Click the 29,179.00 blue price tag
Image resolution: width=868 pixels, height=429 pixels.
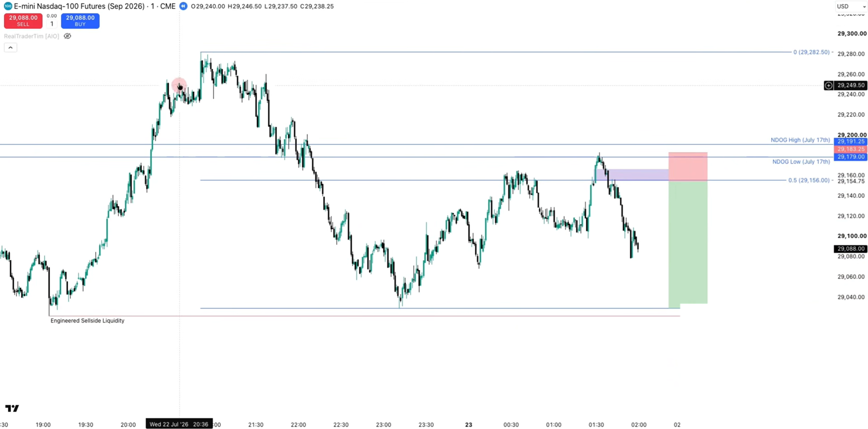point(851,157)
